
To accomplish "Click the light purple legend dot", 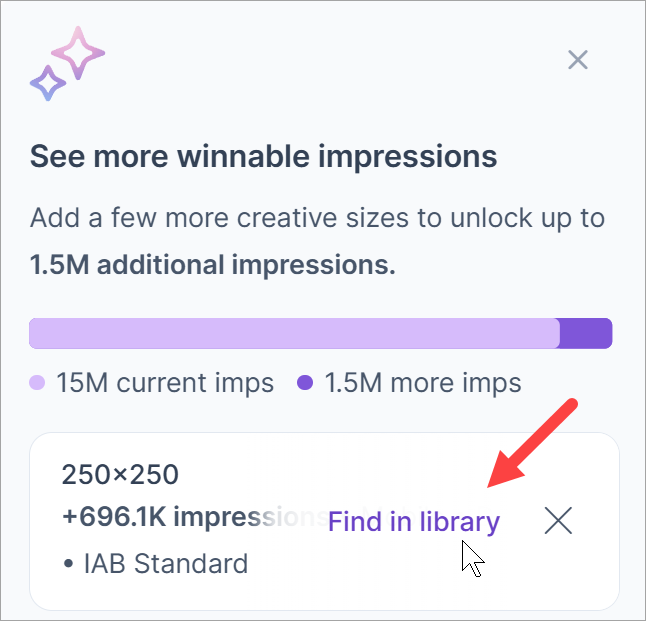I will tap(38, 383).
